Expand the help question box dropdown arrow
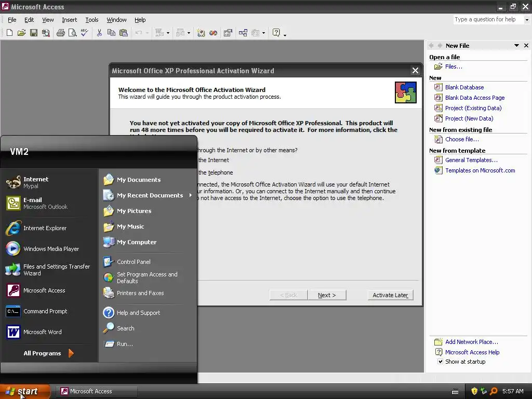532x399 pixels. [x=527, y=20]
